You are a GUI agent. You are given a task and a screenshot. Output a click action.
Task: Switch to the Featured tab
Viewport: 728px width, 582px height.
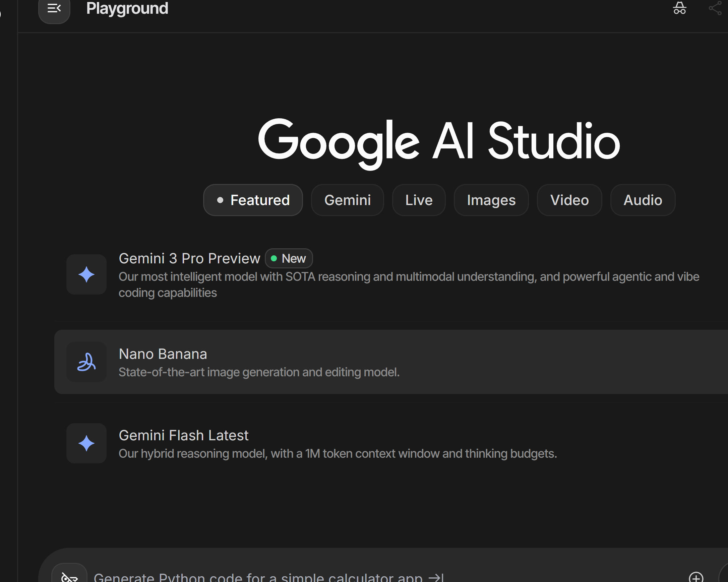coord(253,200)
